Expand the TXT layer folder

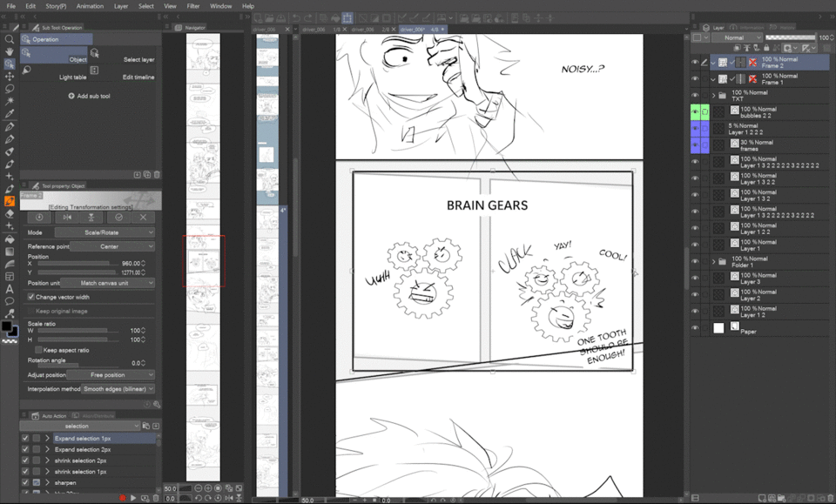[713, 96]
